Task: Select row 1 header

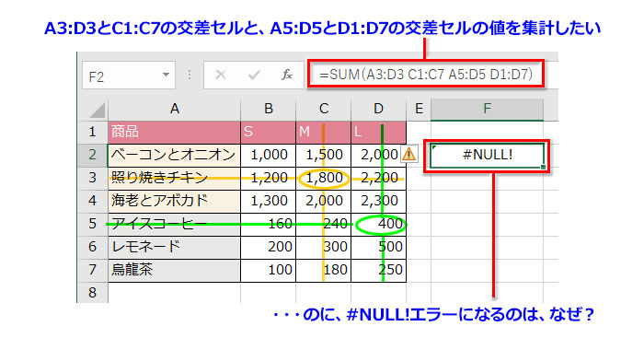Action: click(92, 132)
